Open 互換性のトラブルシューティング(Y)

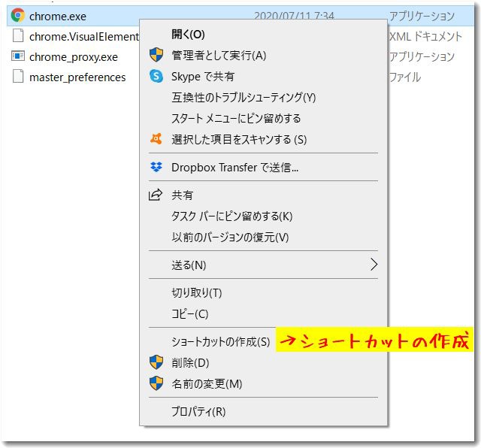(x=244, y=97)
